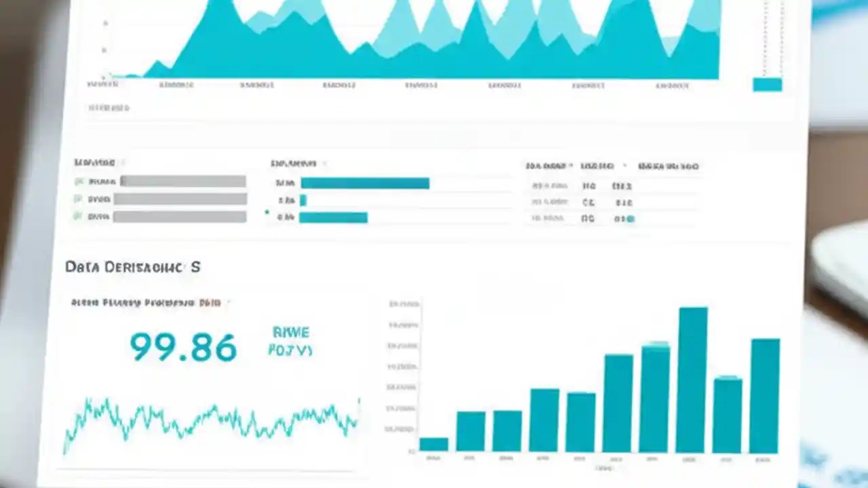Click the faded info icon after the left panel header
Screen dimensions: 868x488
pyautogui.click(x=123, y=163)
